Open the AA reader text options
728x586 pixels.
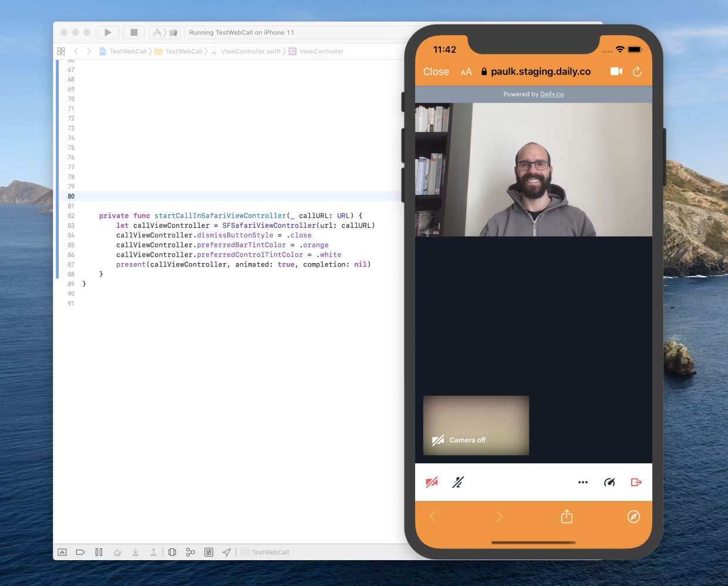pyautogui.click(x=466, y=72)
